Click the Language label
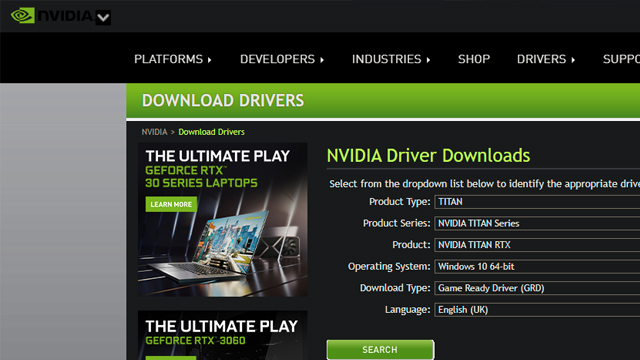Viewport: 640px width, 360px height. [x=407, y=310]
